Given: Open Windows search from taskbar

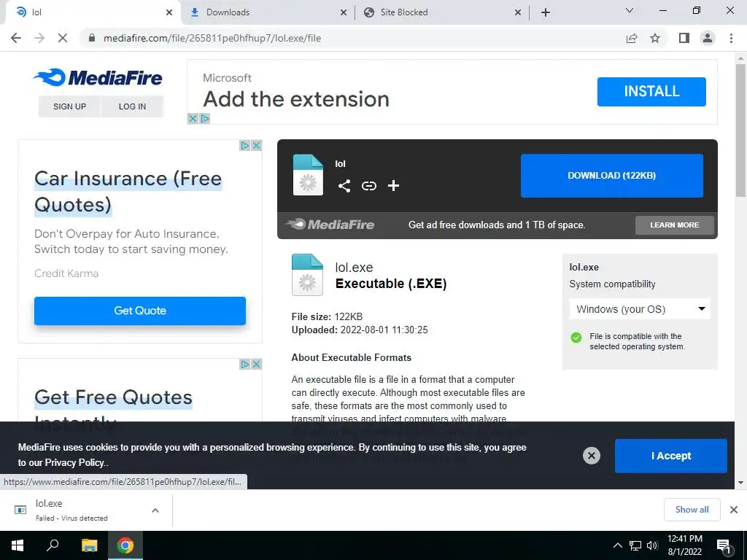Looking at the screenshot, I should click(53, 545).
